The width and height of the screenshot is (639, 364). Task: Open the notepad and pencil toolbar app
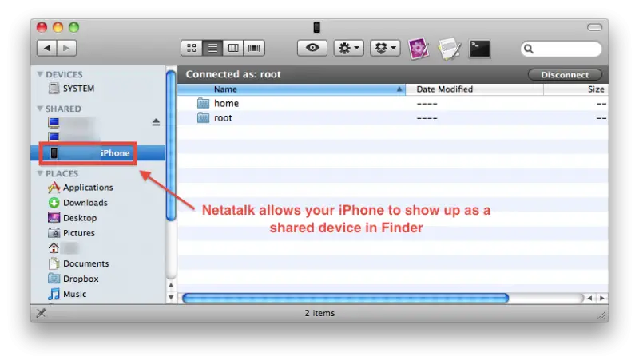449,49
